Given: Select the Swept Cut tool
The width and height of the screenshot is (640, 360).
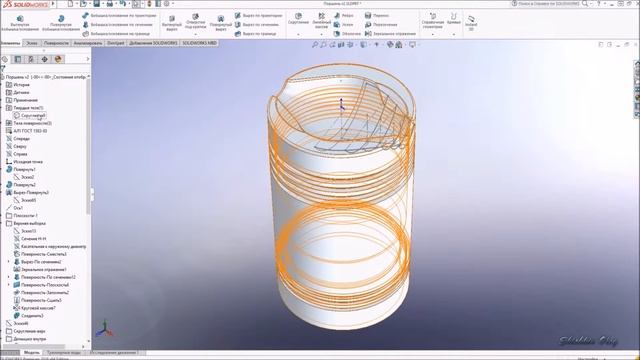Looking at the screenshot, I should coord(258,16).
